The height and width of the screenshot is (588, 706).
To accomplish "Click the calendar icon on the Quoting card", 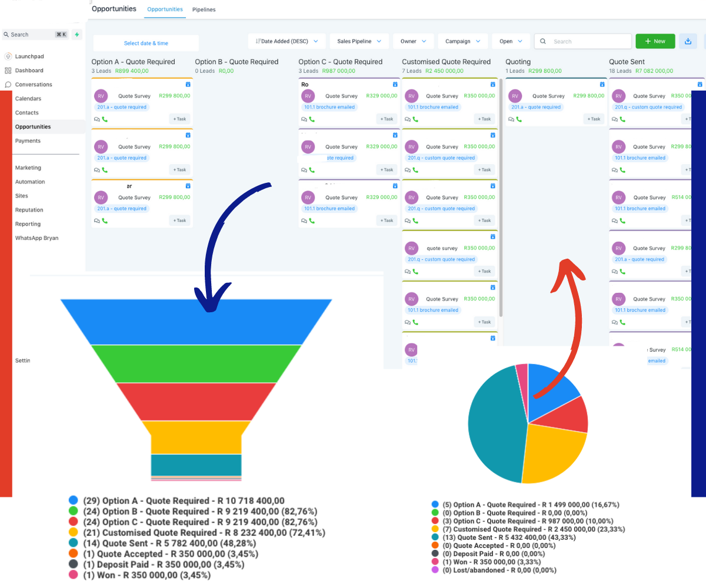I will point(601,85).
